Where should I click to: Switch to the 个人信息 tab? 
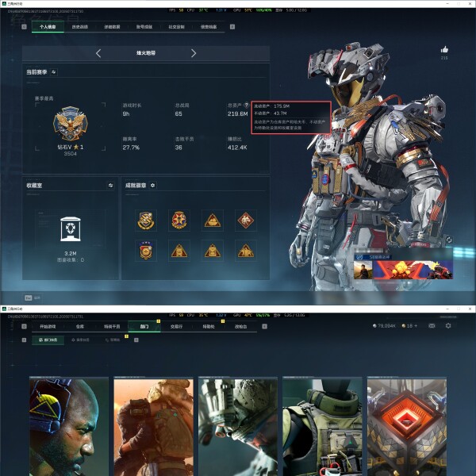48,27
